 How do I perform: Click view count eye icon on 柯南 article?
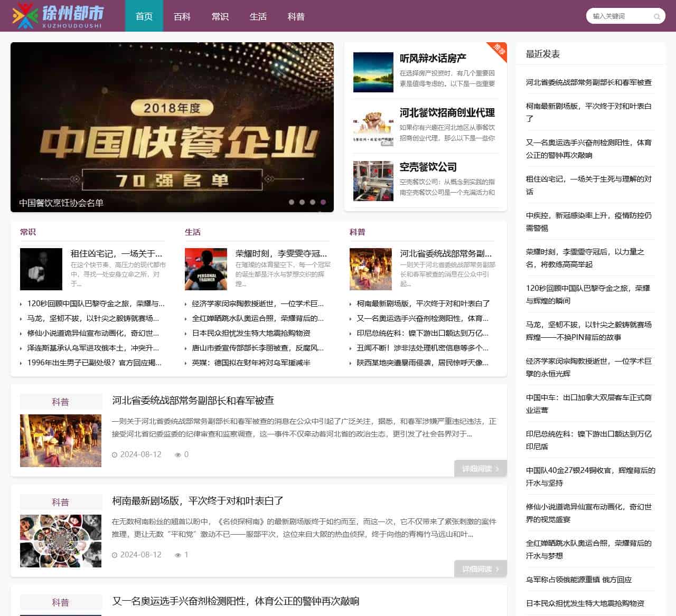[178, 555]
